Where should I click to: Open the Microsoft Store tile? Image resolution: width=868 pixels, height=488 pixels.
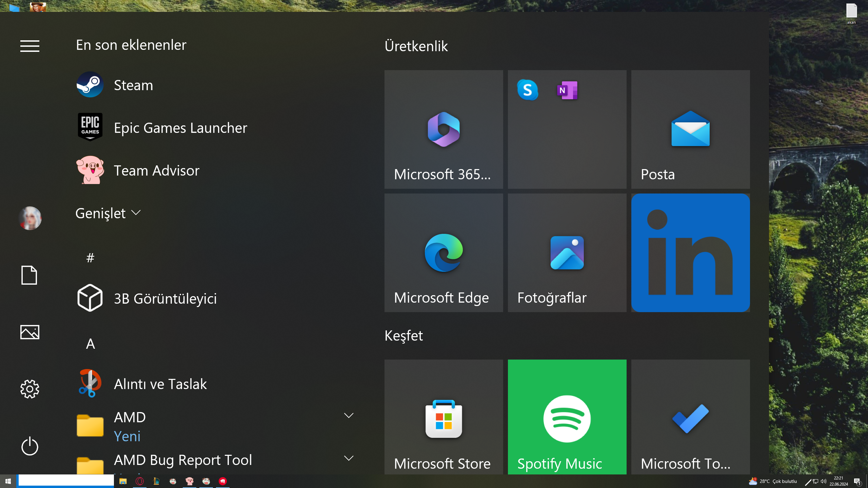click(443, 417)
